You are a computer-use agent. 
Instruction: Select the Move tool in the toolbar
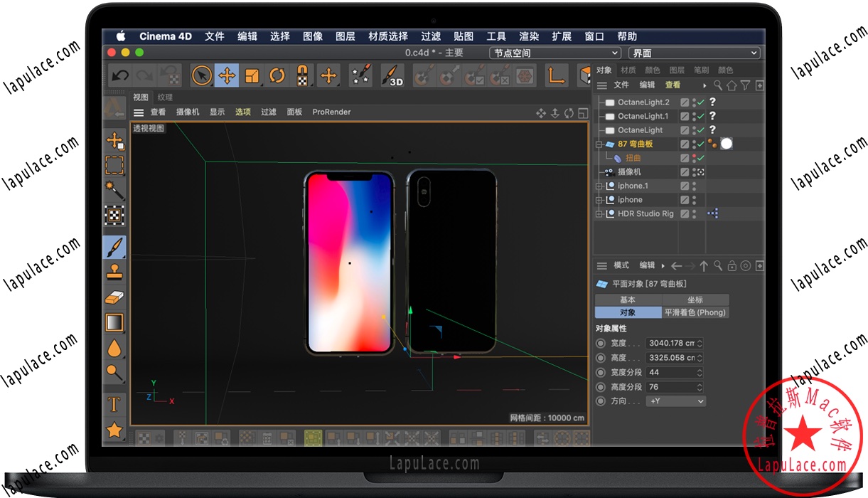click(226, 75)
